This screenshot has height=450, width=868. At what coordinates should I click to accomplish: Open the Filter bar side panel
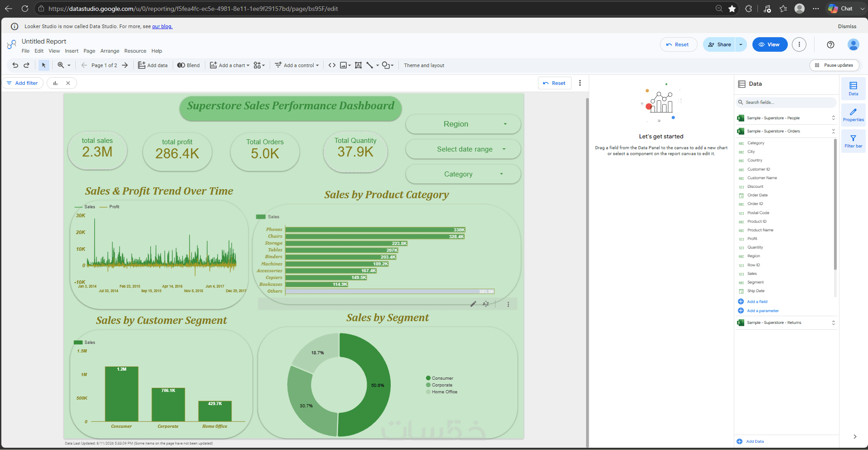click(x=853, y=141)
